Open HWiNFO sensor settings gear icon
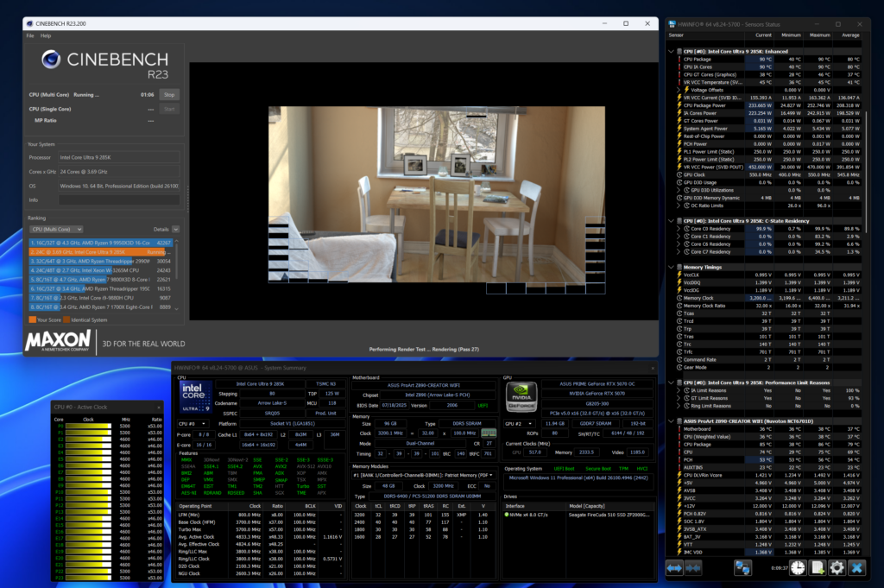 pos(837,567)
